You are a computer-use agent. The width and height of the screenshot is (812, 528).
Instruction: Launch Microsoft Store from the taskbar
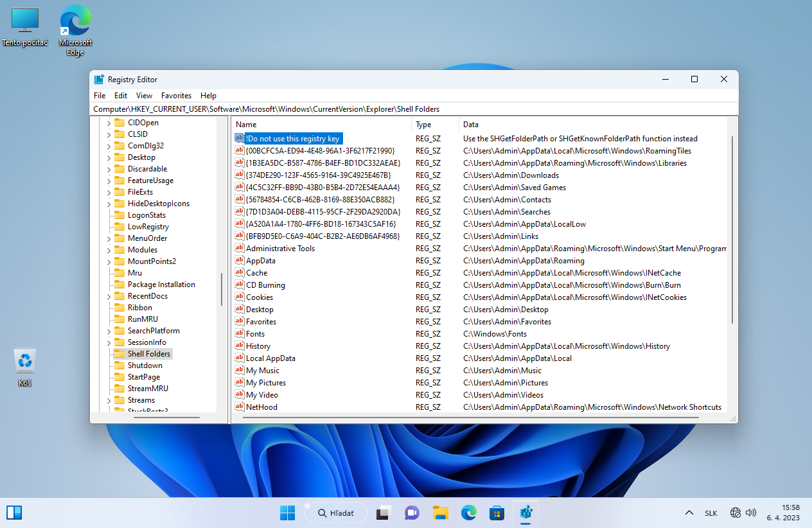[x=497, y=513]
